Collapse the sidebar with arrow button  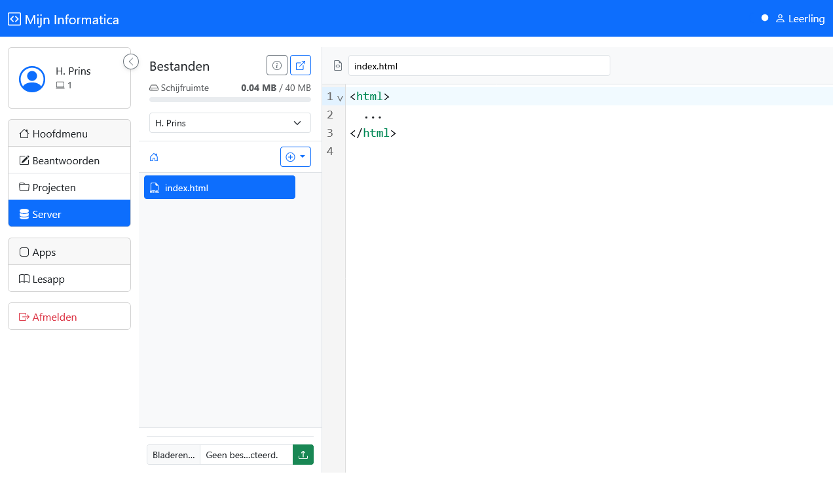tap(131, 62)
